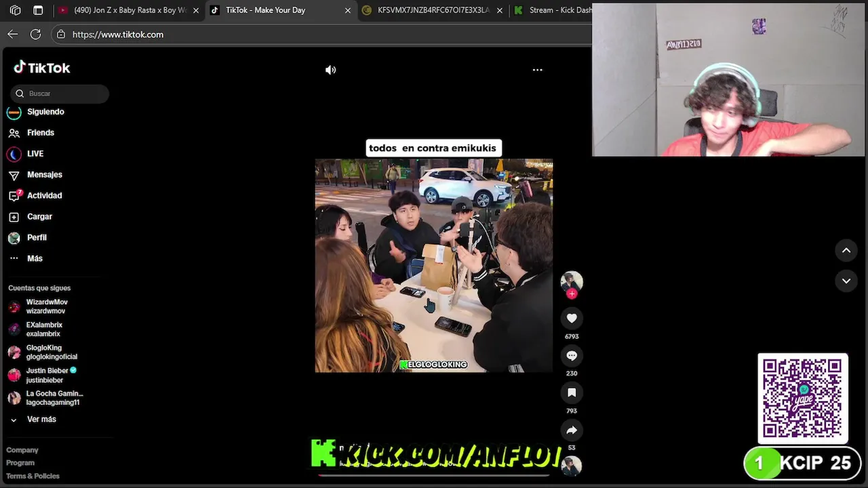
Task: Click the Program footer link
Action: click(x=20, y=463)
